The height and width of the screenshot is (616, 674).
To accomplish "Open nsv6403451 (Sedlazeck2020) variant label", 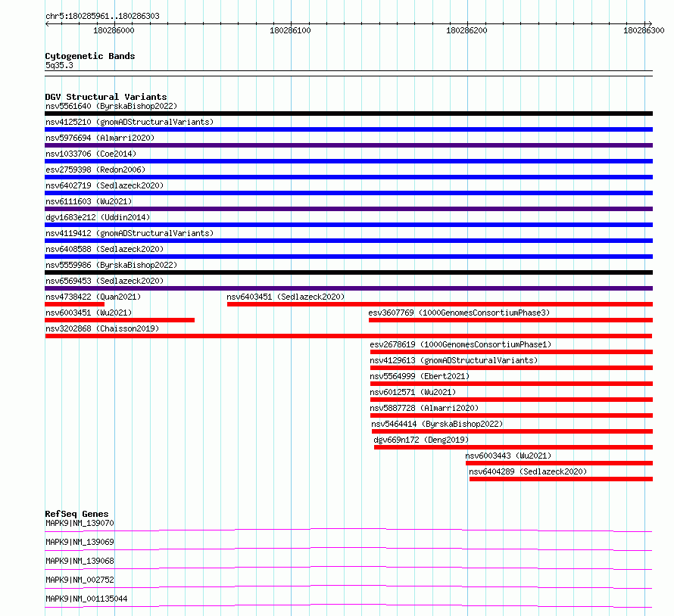I will (286, 297).
